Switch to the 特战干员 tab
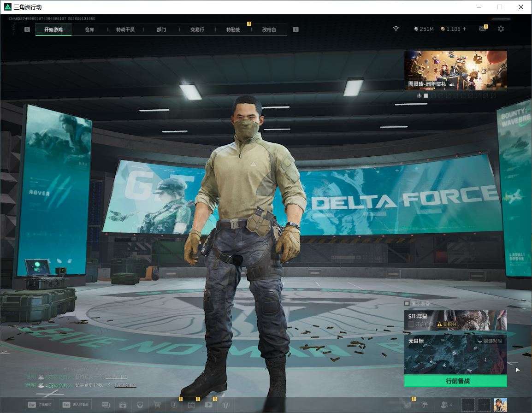 point(125,29)
